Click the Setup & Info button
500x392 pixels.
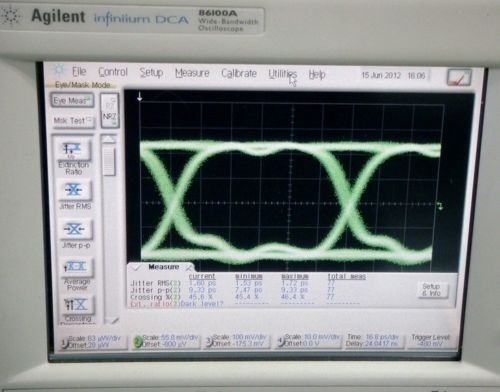[x=431, y=290]
